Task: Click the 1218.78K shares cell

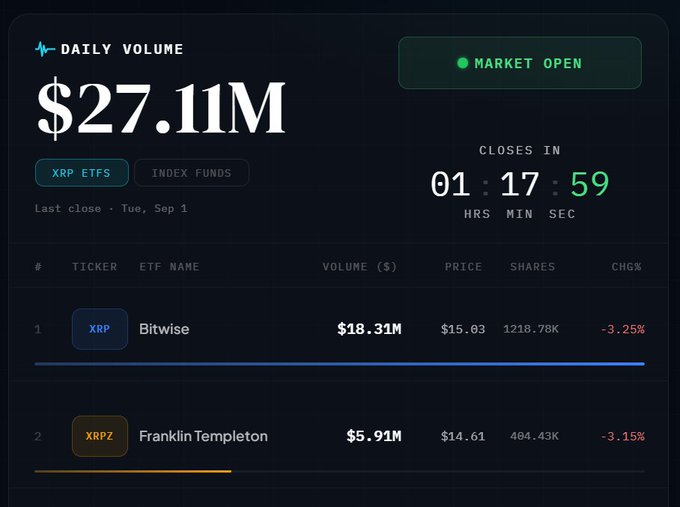Action: click(x=531, y=329)
